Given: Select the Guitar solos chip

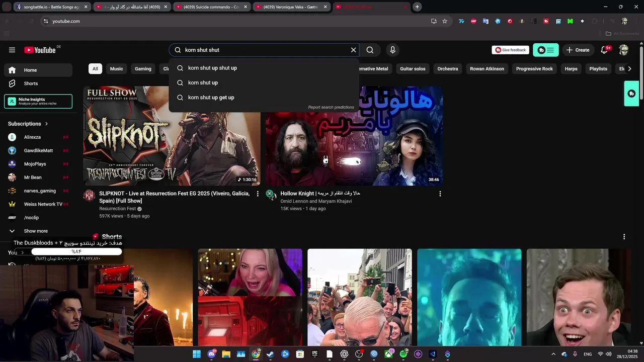Looking at the screenshot, I should tap(413, 69).
